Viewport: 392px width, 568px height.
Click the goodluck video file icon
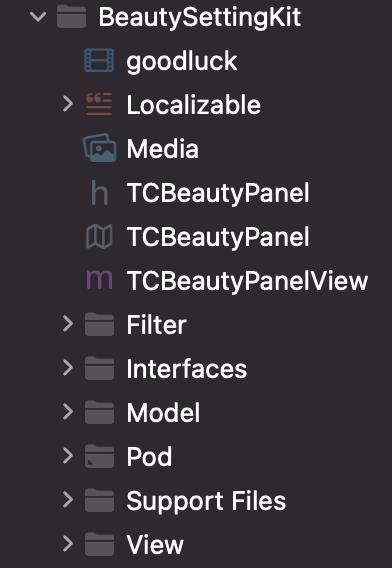pos(99,61)
